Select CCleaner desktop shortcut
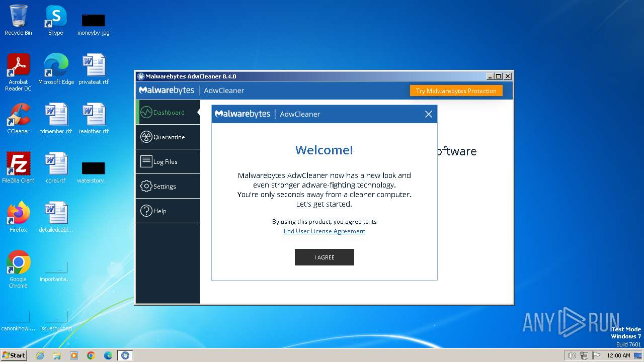The height and width of the screenshot is (362, 644). click(x=18, y=118)
